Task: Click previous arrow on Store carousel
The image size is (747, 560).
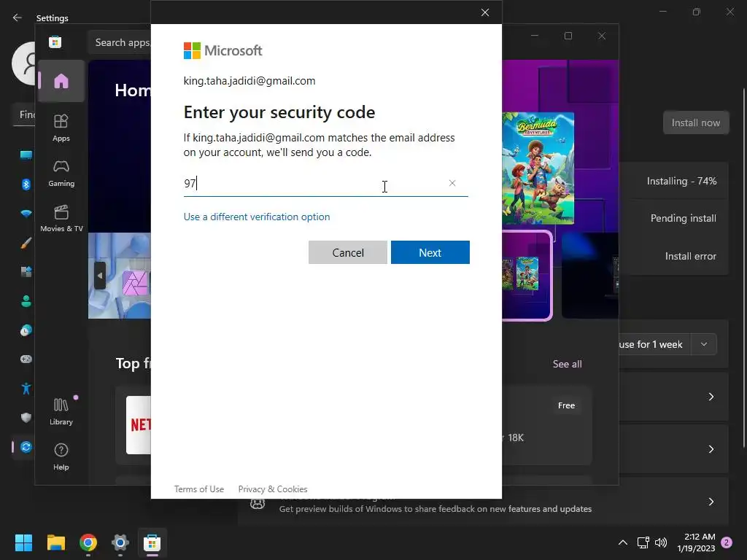Action: (100, 275)
